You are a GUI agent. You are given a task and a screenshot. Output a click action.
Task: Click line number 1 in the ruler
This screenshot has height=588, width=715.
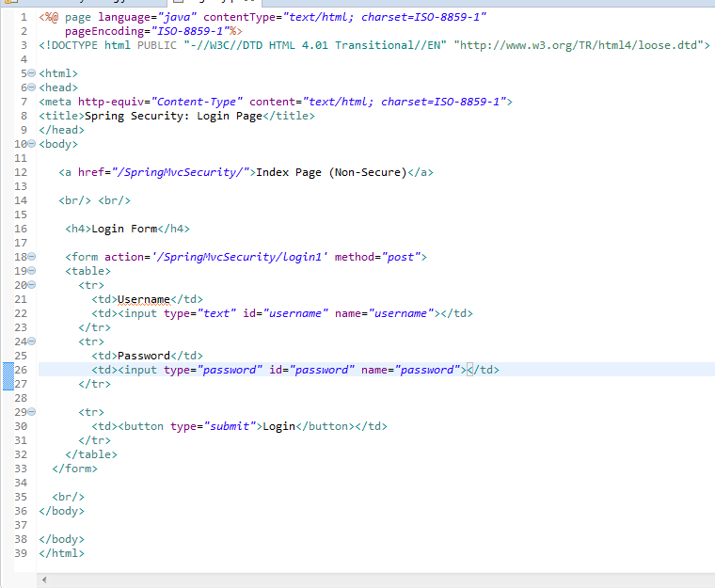(24, 17)
